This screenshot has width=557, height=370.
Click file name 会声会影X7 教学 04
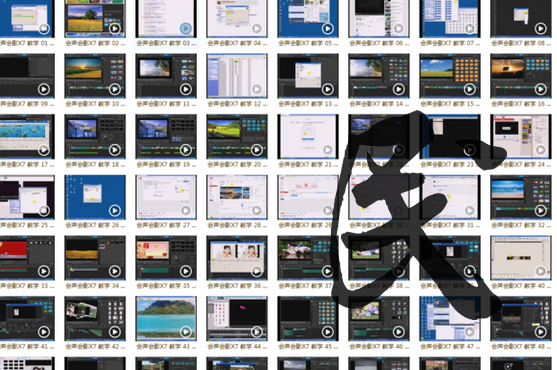(237, 43)
